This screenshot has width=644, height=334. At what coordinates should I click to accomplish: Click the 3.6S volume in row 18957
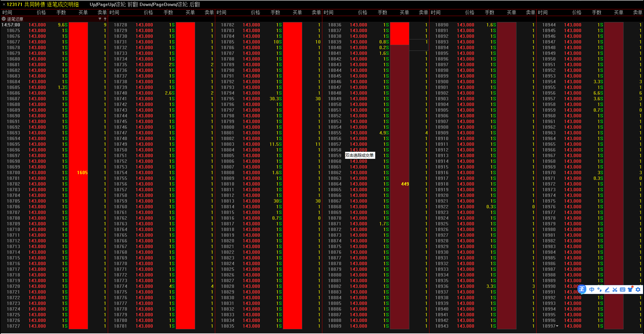[x=598, y=99]
